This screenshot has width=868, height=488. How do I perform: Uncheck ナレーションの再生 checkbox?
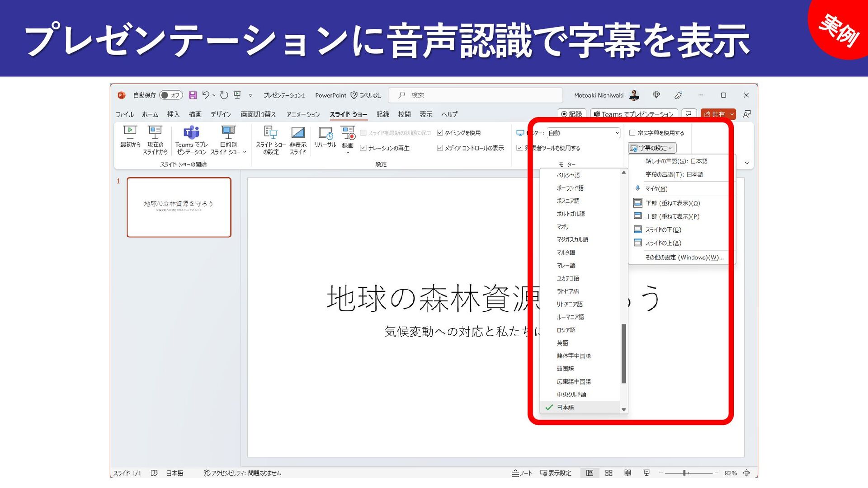click(x=363, y=148)
